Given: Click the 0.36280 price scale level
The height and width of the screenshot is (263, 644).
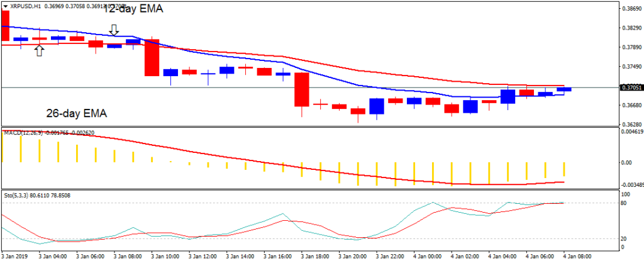Looking at the screenshot, I should click(630, 125).
